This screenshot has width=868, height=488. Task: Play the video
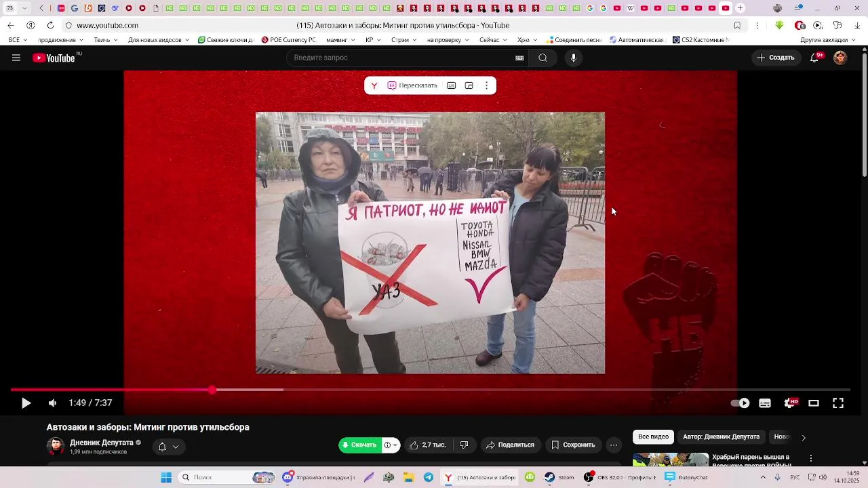pyautogui.click(x=26, y=403)
